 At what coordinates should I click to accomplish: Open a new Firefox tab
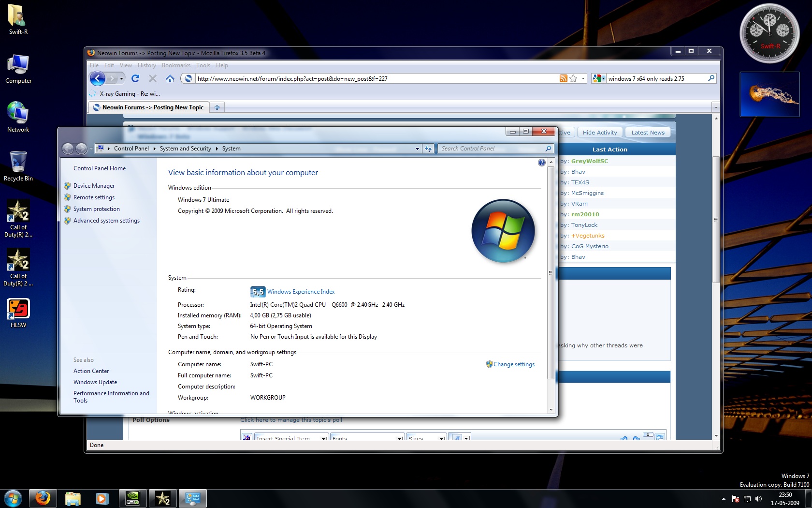click(x=217, y=107)
